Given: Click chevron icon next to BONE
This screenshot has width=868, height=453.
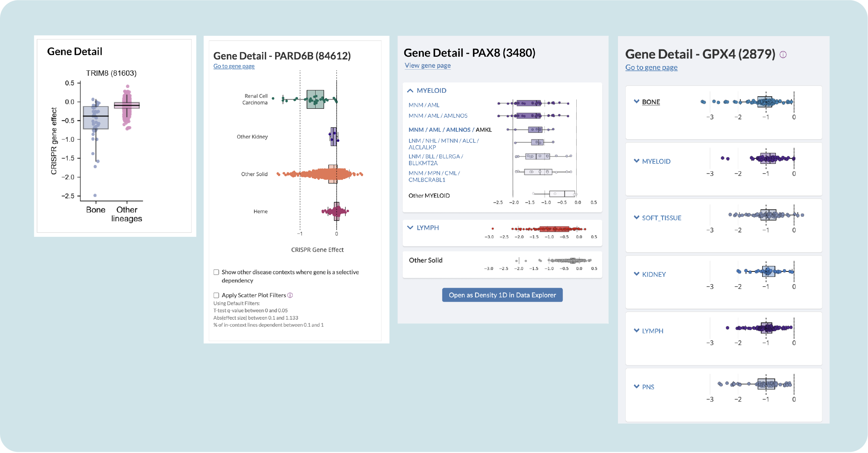Looking at the screenshot, I should coord(636,102).
